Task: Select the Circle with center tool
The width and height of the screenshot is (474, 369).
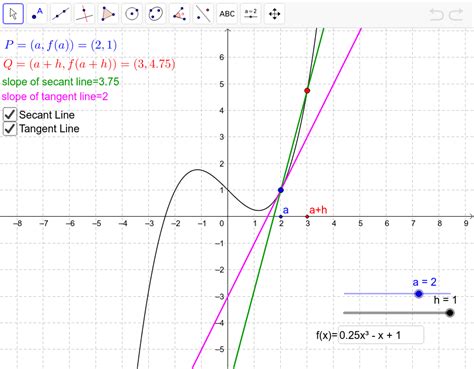Action: pyautogui.click(x=132, y=14)
